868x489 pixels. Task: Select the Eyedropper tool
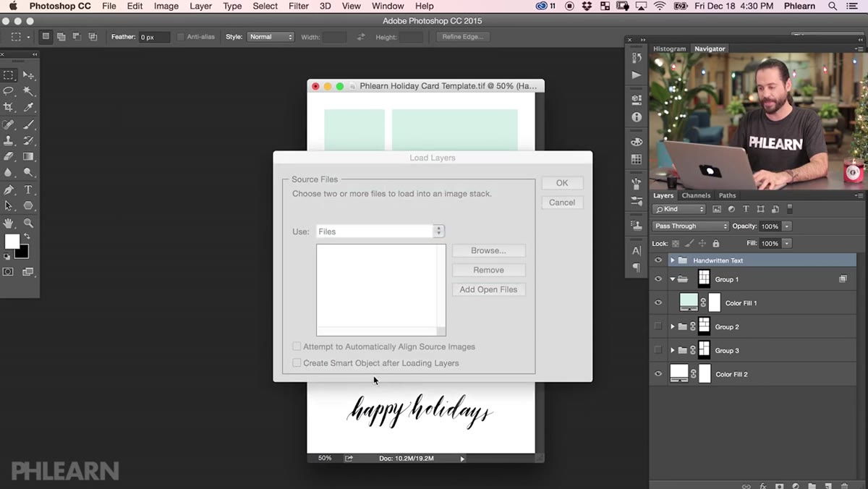pyautogui.click(x=28, y=107)
